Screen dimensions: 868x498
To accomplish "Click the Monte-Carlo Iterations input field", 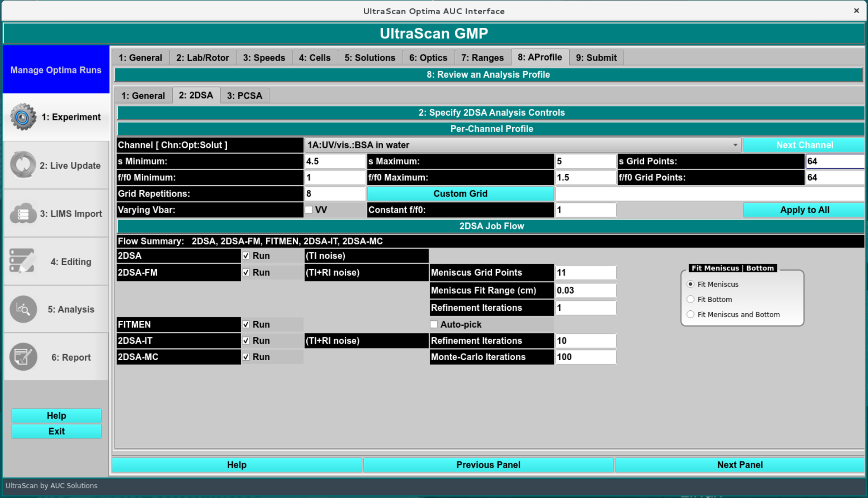I will coord(585,357).
